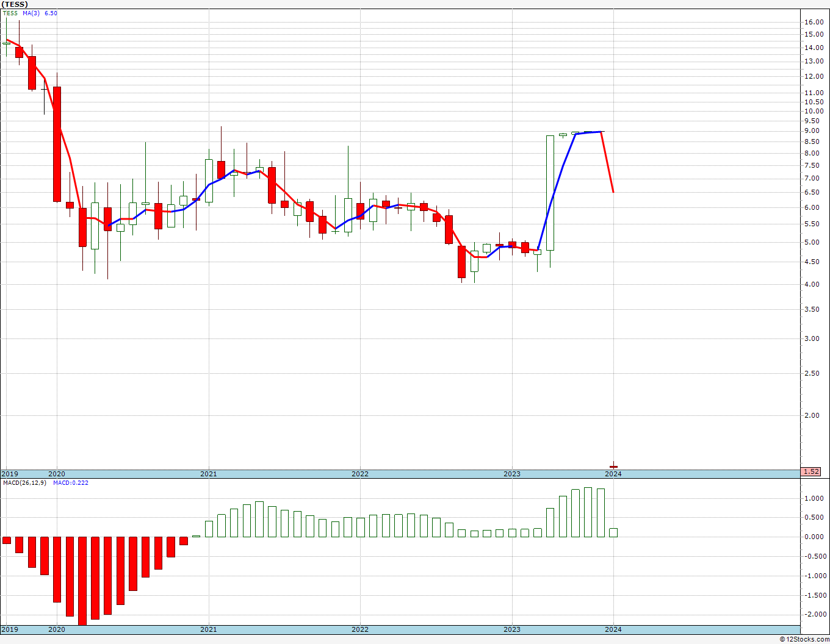Click 2022 on the MACD panel time axis
The image size is (830, 644).
click(x=360, y=629)
